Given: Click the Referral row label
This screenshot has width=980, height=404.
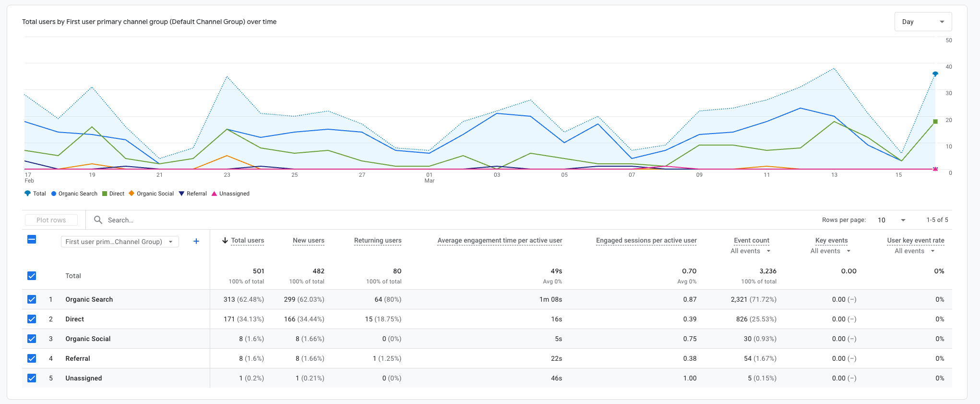Looking at the screenshot, I should 78,358.
